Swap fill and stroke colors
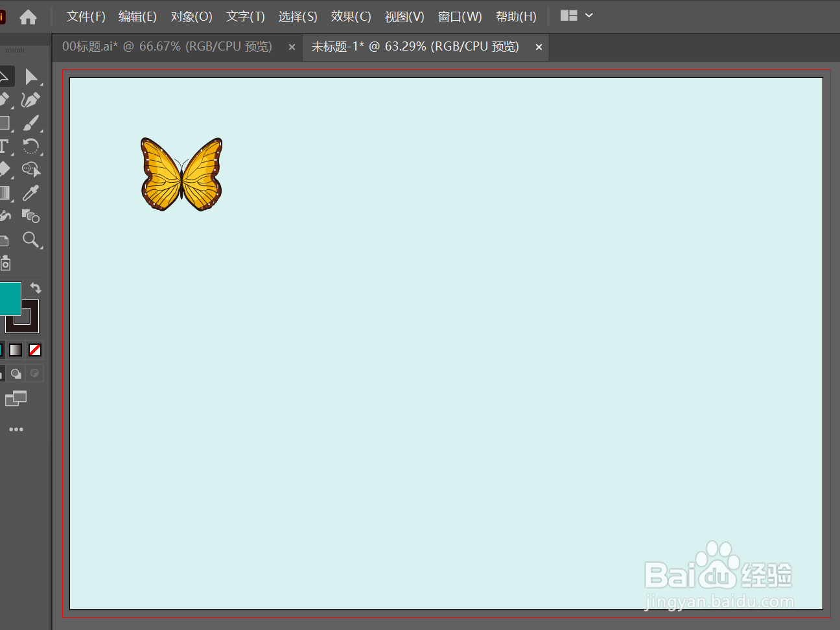 (36, 288)
